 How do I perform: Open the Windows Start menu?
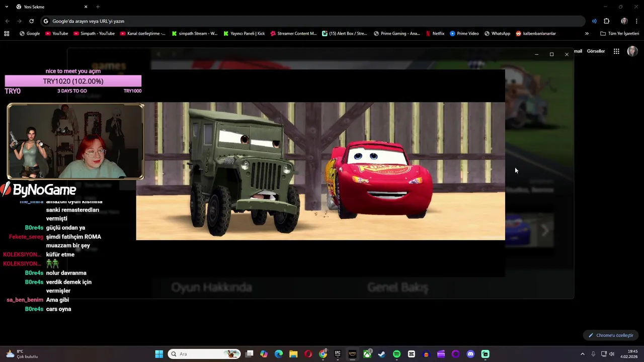coord(159,354)
